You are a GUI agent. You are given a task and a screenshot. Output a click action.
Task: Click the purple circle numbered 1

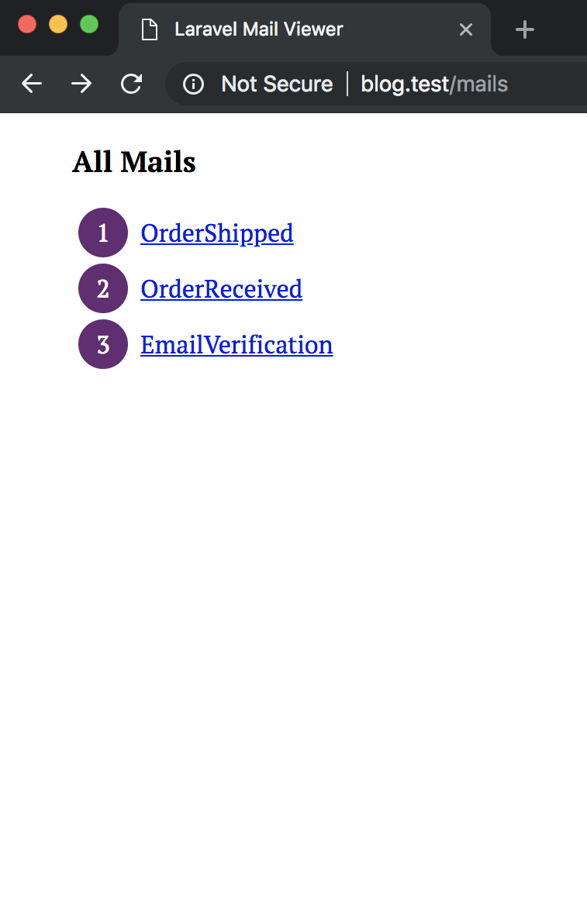coord(103,233)
